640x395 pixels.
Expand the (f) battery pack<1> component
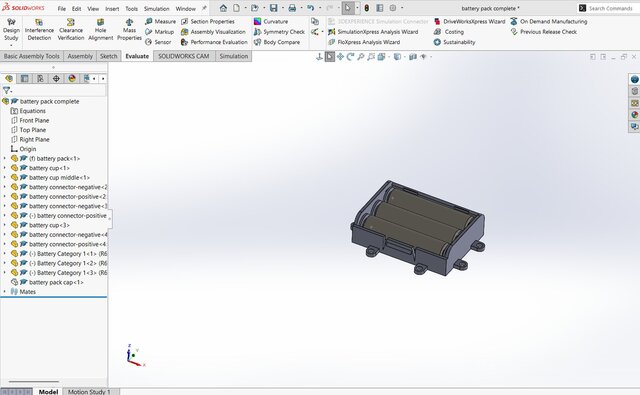click(4, 158)
